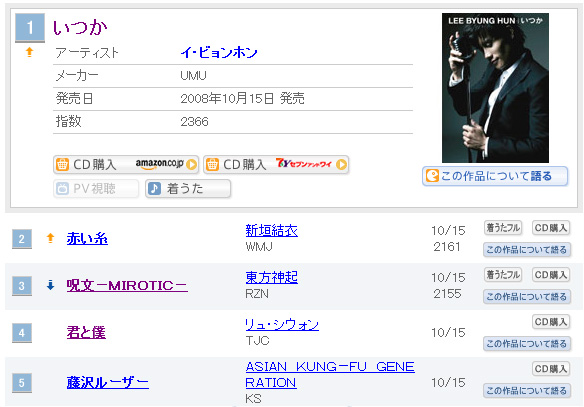Viewport: 584px width, 407px height.
Task: Click この作品について語る for 藤沢ルーザー row
Action: (x=527, y=391)
